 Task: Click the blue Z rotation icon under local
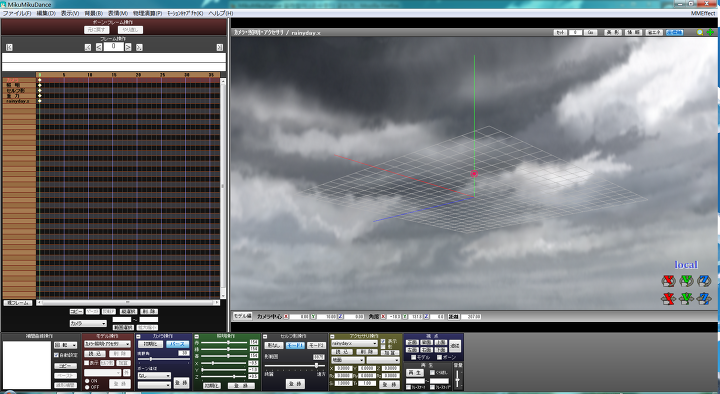tap(703, 281)
